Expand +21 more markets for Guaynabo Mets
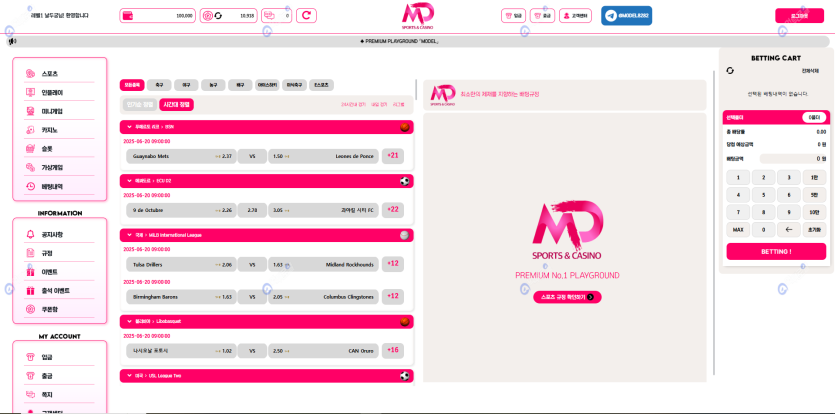 point(393,156)
